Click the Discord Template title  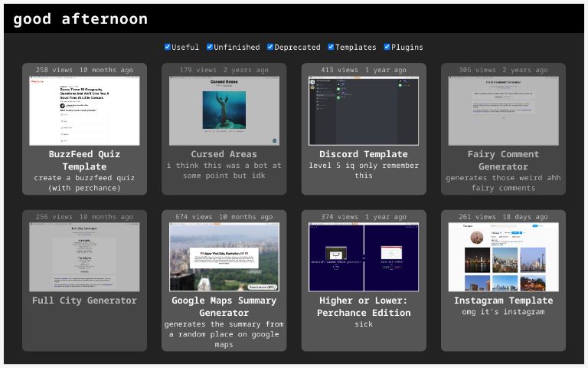tap(364, 154)
